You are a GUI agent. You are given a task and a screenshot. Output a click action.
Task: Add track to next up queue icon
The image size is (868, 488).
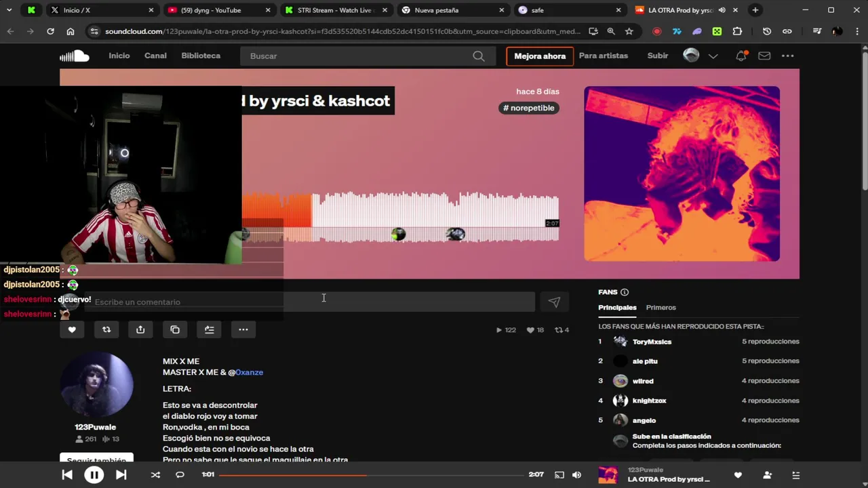click(x=209, y=329)
